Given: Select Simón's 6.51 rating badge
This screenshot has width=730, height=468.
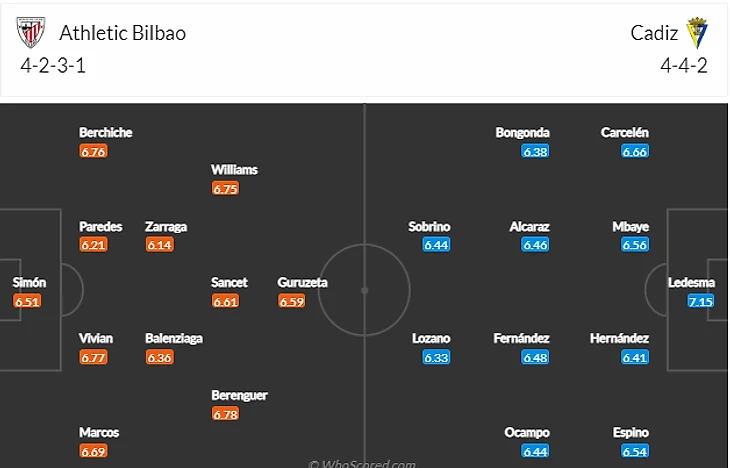Looking at the screenshot, I should click(x=28, y=301).
